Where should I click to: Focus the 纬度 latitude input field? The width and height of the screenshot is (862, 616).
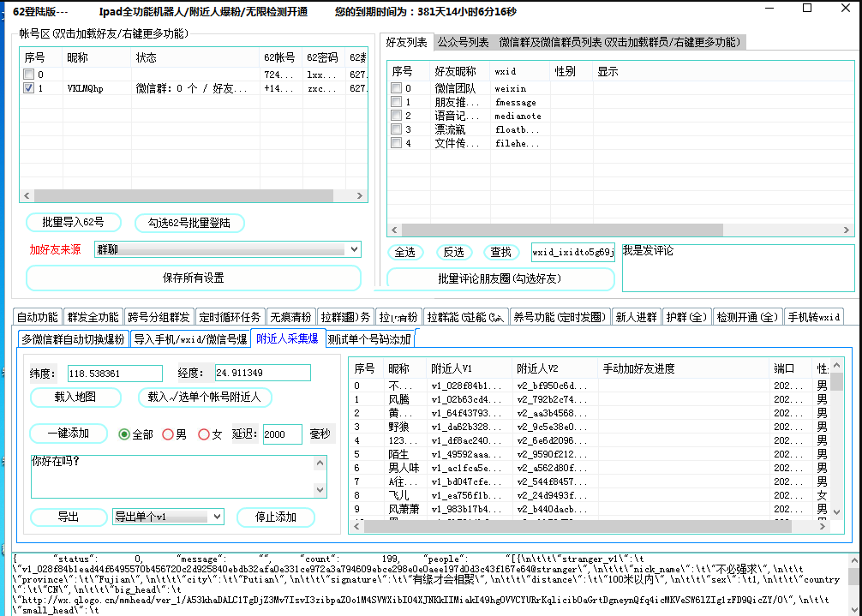click(x=115, y=374)
